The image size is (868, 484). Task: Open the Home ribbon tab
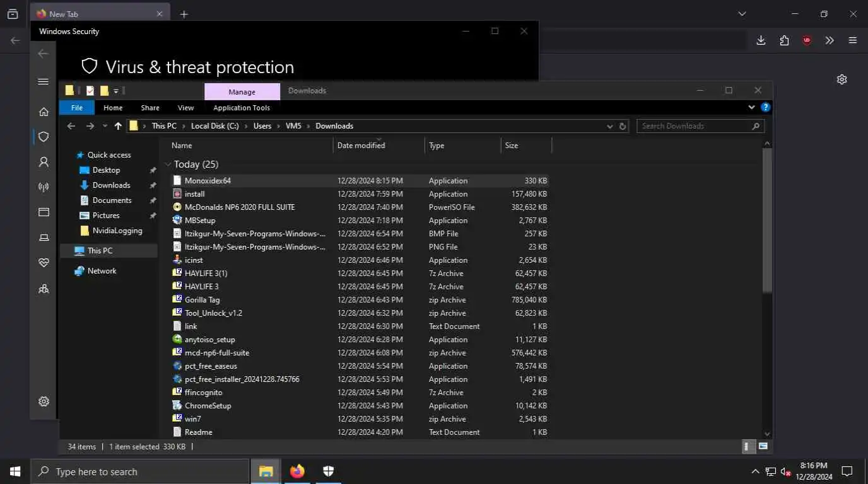click(x=113, y=108)
